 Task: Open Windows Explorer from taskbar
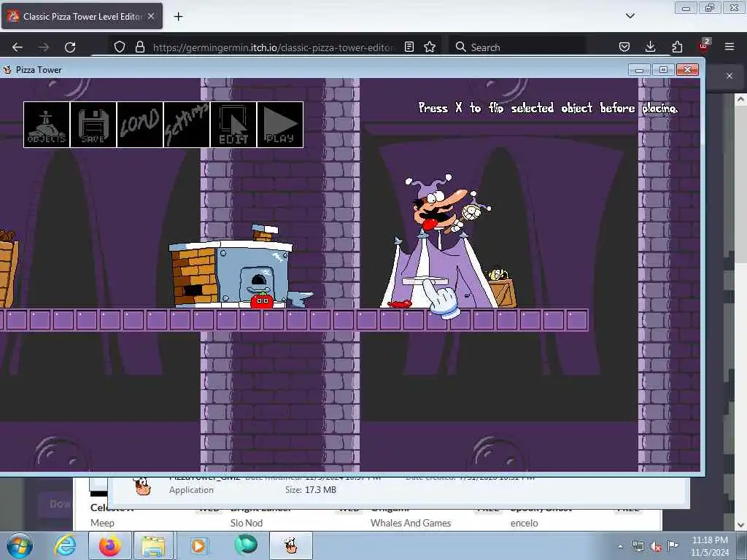coord(152,545)
